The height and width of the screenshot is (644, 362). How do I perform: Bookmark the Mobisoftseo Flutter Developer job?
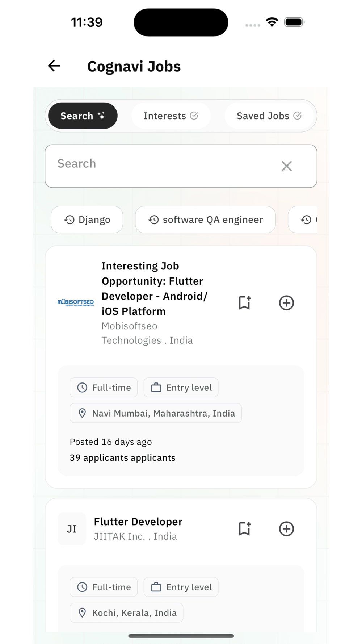click(245, 303)
